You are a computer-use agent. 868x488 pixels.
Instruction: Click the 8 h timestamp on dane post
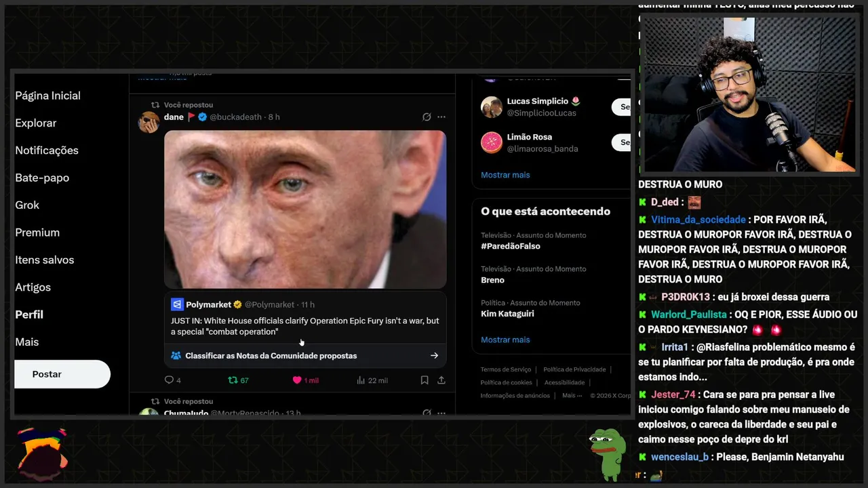tap(274, 117)
